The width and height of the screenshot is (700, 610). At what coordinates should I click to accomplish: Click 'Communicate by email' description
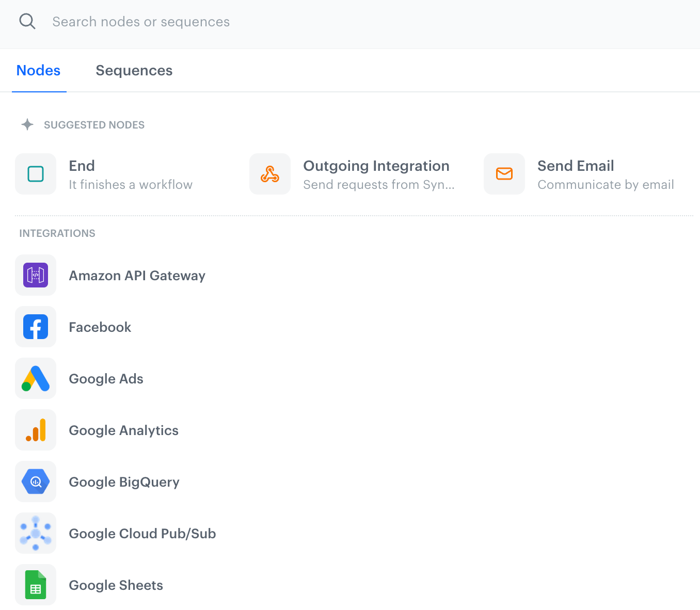pos(606,185)
